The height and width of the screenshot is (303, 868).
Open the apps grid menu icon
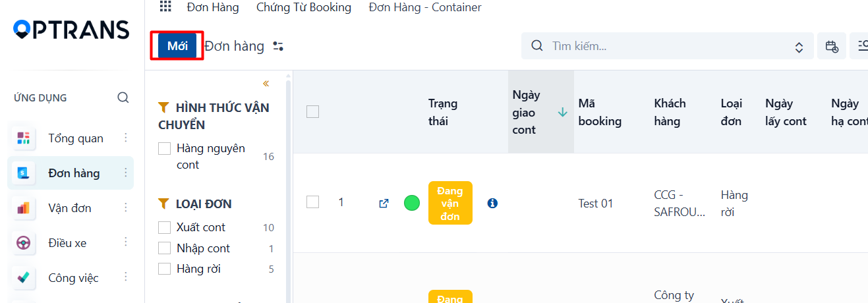(165, 7)
